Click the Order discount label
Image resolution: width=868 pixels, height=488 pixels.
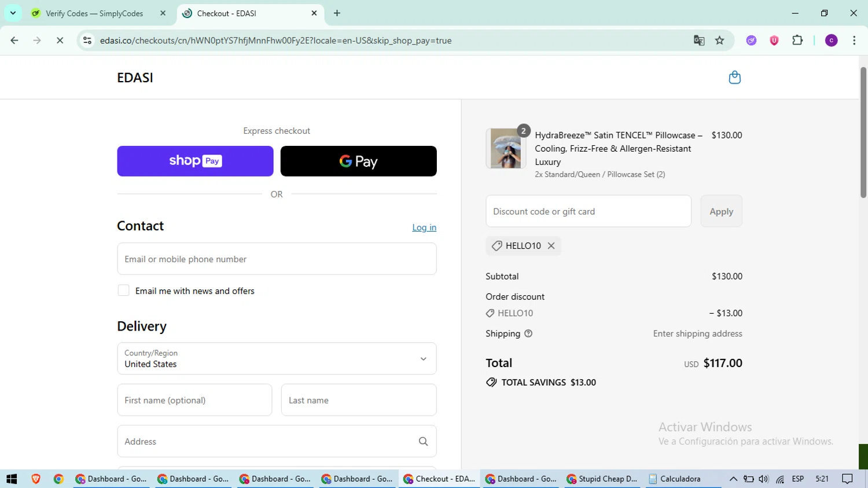(515, 296)
